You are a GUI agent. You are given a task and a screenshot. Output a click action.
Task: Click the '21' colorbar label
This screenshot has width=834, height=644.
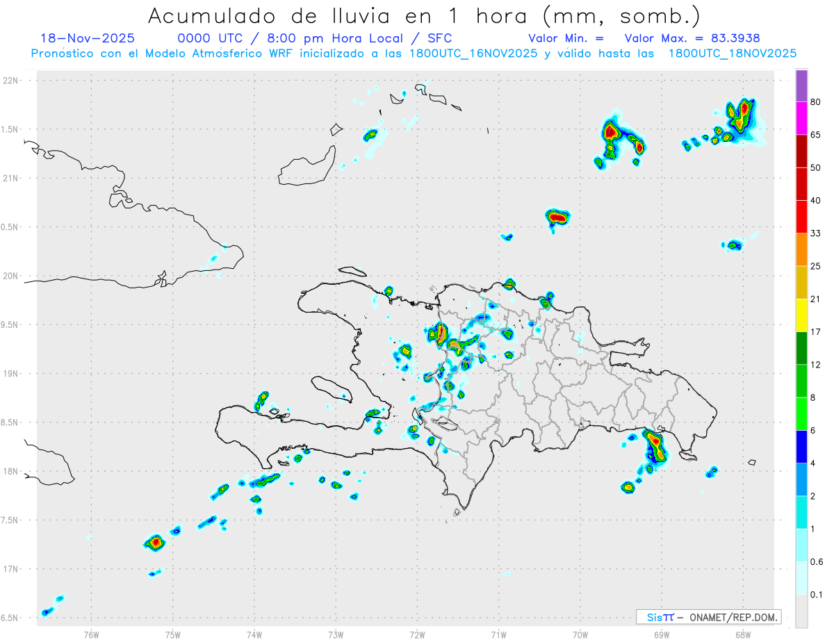click(x=816, y=299)
